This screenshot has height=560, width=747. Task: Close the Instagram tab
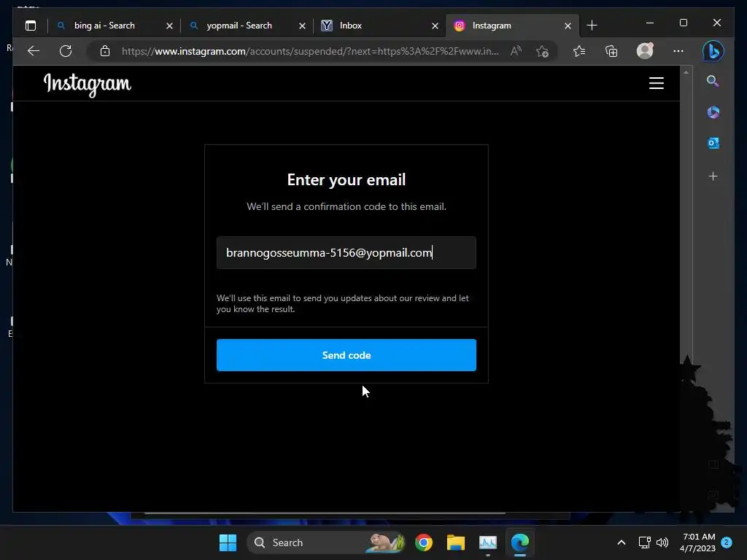pyautogui.click(x=568, y=26)
